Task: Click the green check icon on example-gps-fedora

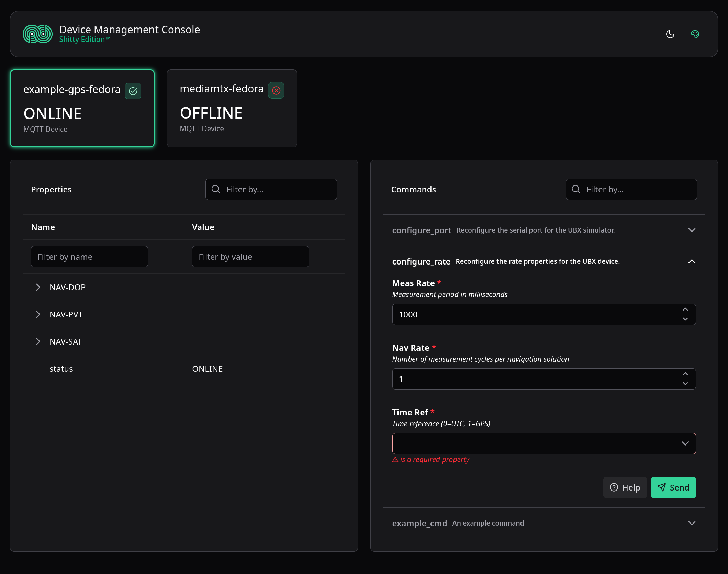Action: click(x=133, y=91)
